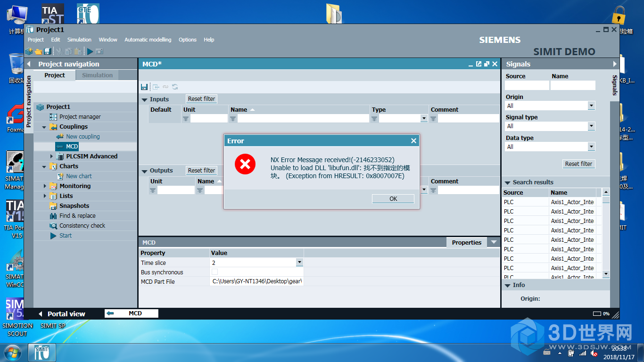Viewport: 644px width, 362px height.
Task: Expand the Lists tree node
Action: (44, 196)
